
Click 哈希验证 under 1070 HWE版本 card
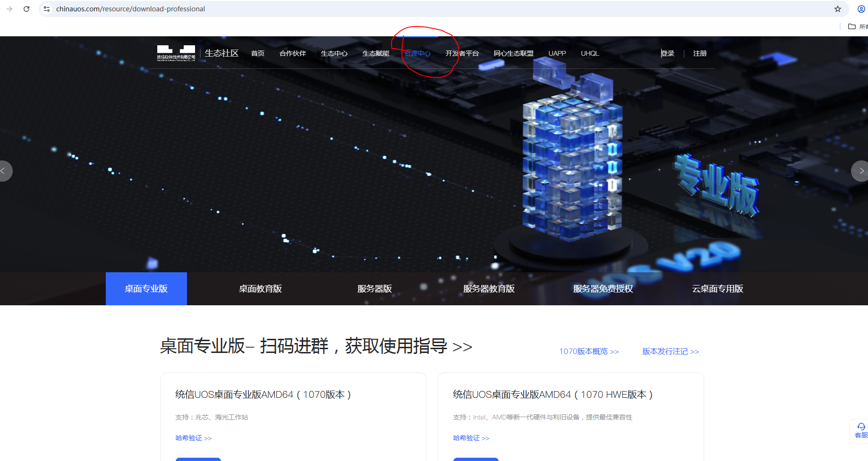click(471, 438)
